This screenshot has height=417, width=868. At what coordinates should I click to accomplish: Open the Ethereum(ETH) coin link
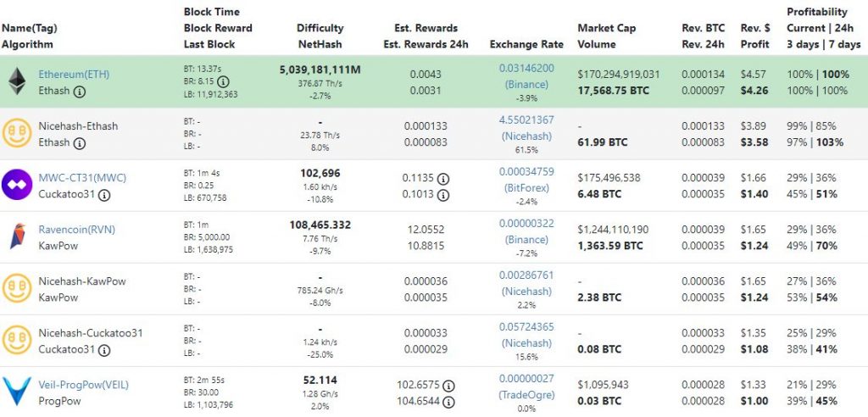74,75
